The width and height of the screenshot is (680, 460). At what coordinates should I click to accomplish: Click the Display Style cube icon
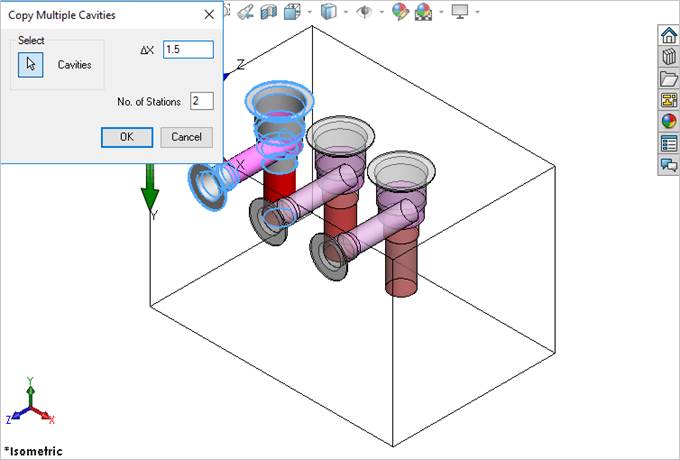pos(328,12)
